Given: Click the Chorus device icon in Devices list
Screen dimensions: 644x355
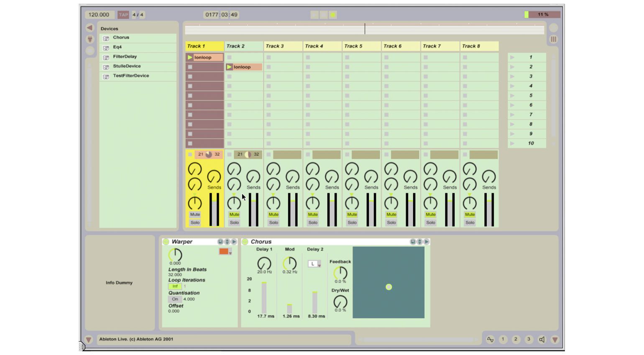Looking at the screenshot, I should pyautogui.click(x=106, y=38).
